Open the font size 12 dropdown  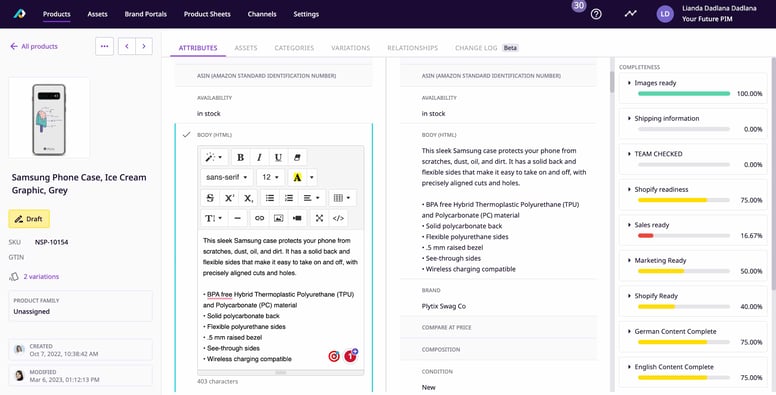270,177
